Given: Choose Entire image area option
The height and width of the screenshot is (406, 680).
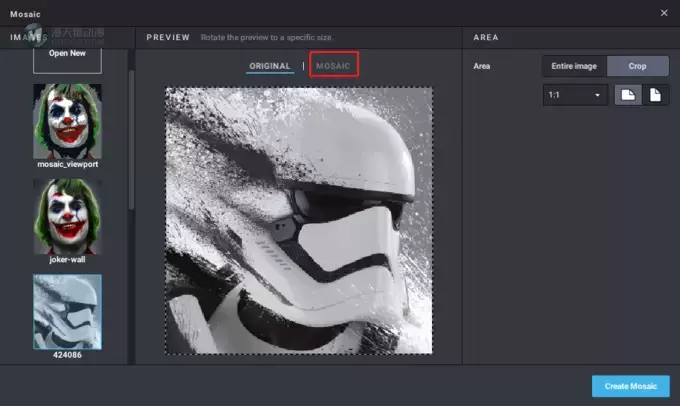Looking at the screenshot, I should click(x=574, y=66).
